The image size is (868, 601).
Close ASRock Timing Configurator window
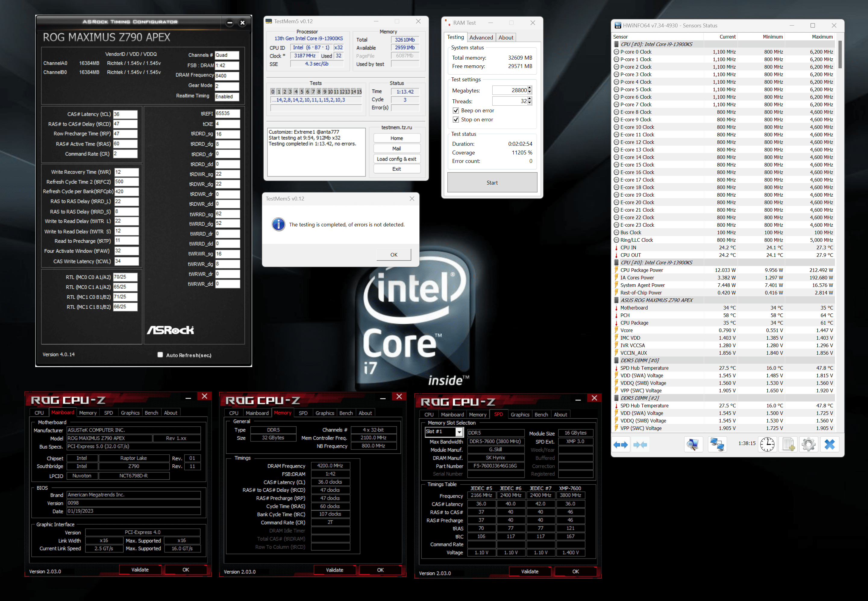click(243, 23)
